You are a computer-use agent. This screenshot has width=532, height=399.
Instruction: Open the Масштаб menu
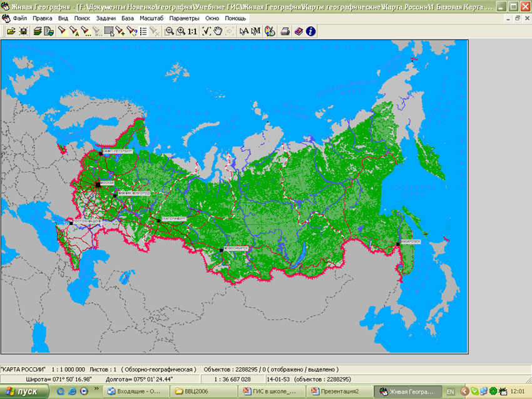click(x=151, y=18)
